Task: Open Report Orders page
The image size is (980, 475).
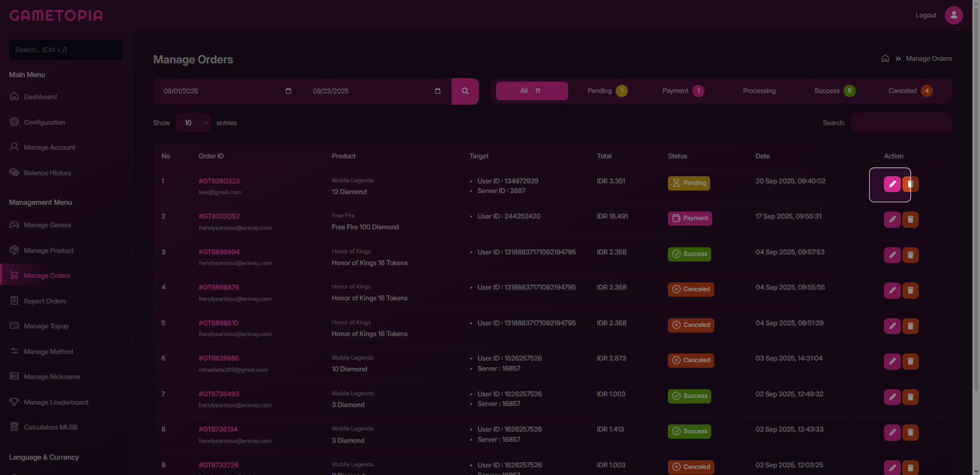Action: [x=45, y=301]
